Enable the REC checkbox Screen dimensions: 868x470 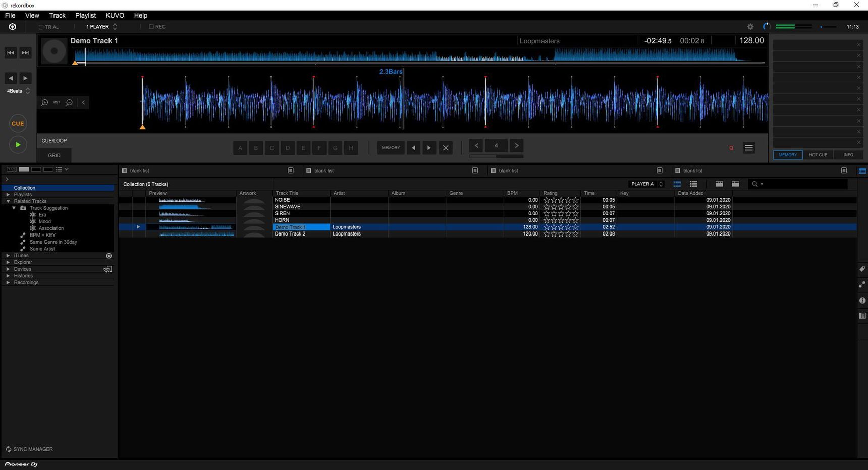point(151,27)
